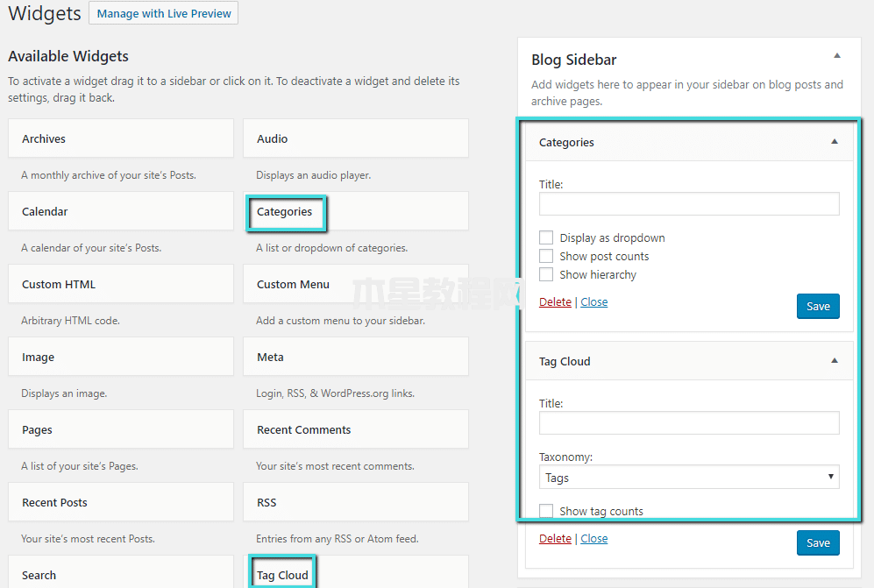Click 'Your site's most recent comments.' text
Viewport: 874px width, 588px height.
click(335, 466)
